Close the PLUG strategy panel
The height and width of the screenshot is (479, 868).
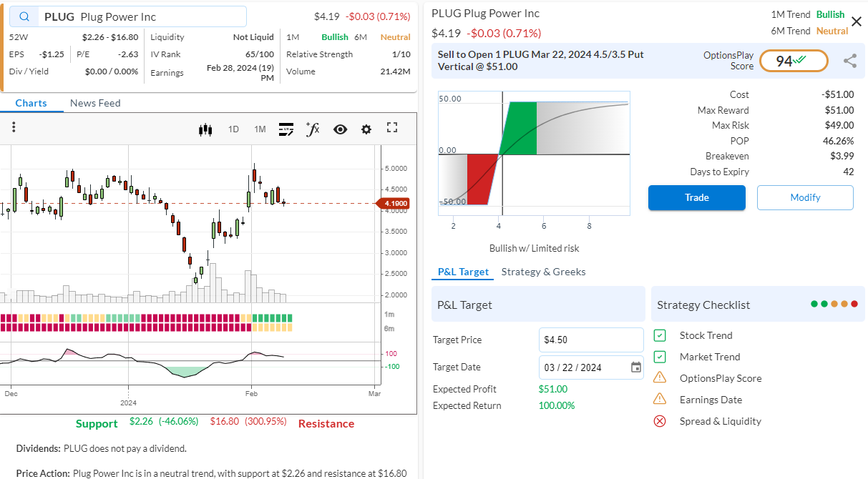pyautogui.click(x=857, y=21)
